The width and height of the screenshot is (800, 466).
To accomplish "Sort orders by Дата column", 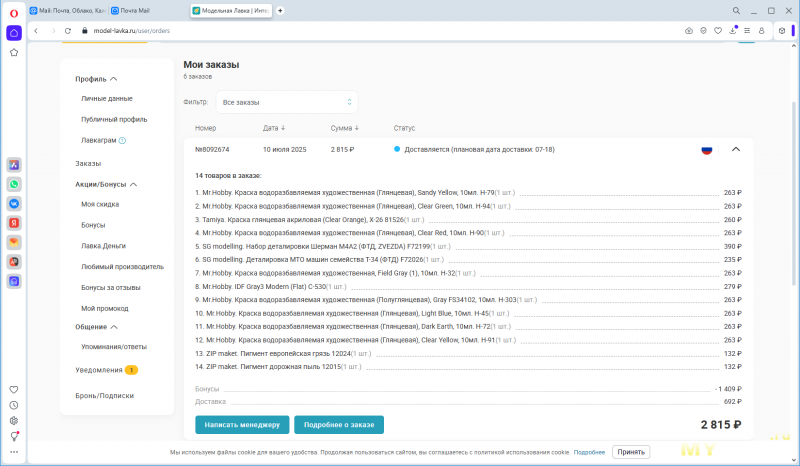I will pos(274,128).
